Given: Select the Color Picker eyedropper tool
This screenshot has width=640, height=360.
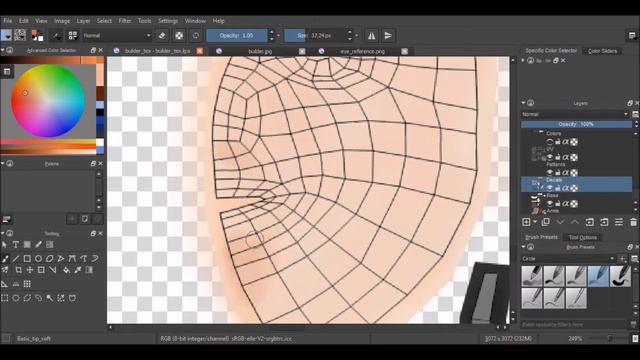Looking at the screenshot, I should point(78,270).
